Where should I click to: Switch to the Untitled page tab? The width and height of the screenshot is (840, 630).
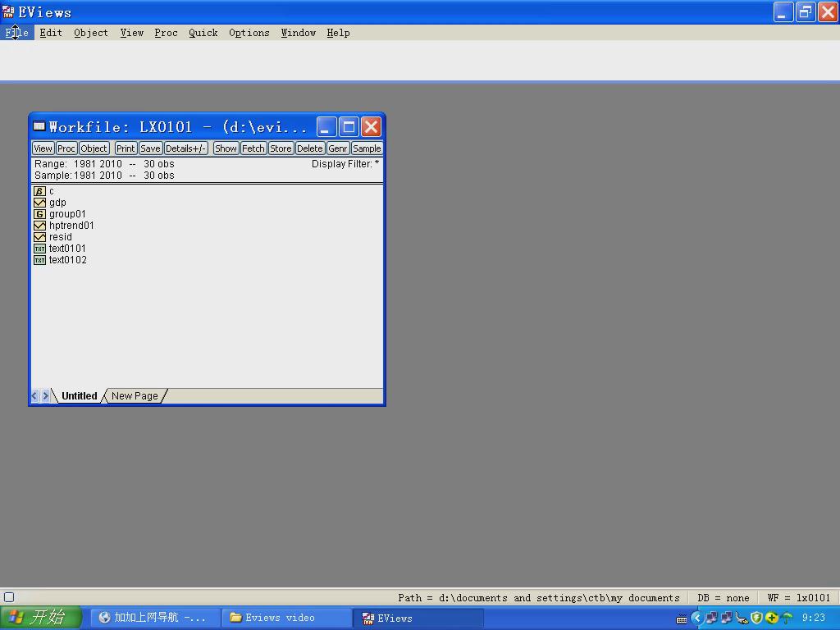80,396
